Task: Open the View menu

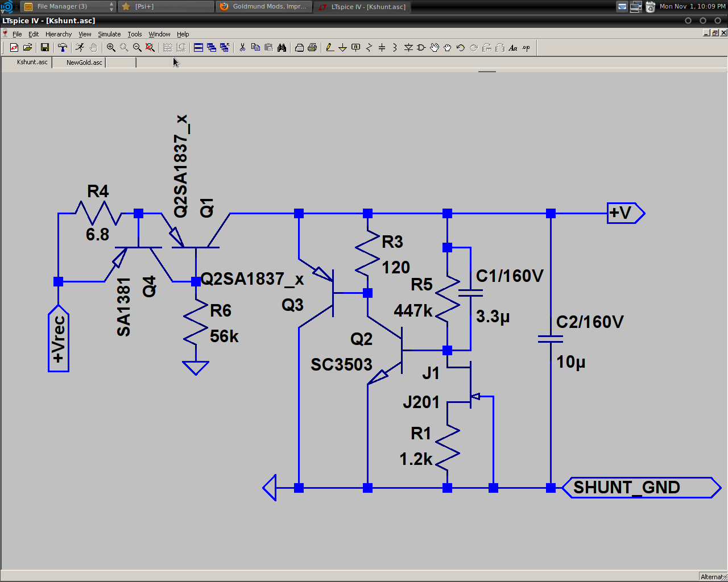Action: point(85,34)
